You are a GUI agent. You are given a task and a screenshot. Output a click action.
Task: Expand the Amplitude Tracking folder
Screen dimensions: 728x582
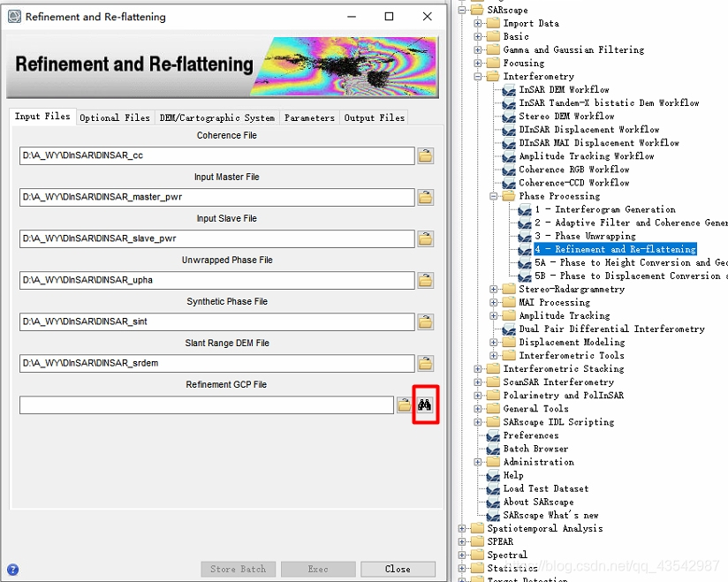click(494, 316)
